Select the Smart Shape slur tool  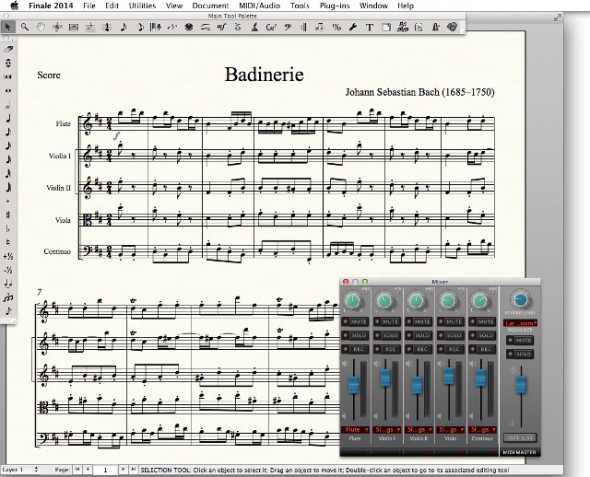coord(205,27)
